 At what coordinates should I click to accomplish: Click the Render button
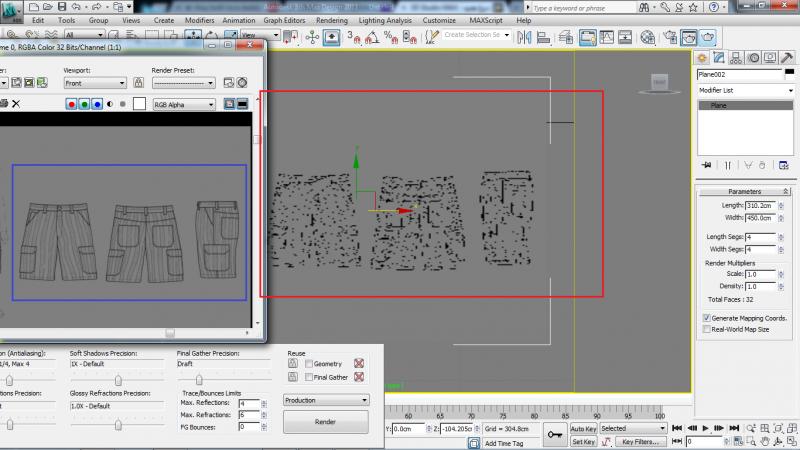pos(325,422)
